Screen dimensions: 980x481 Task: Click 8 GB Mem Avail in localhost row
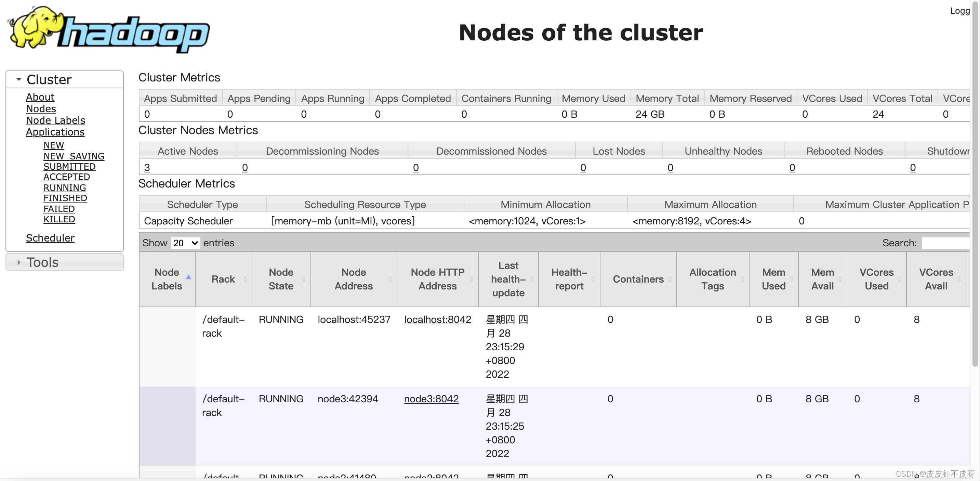[817, 319]
